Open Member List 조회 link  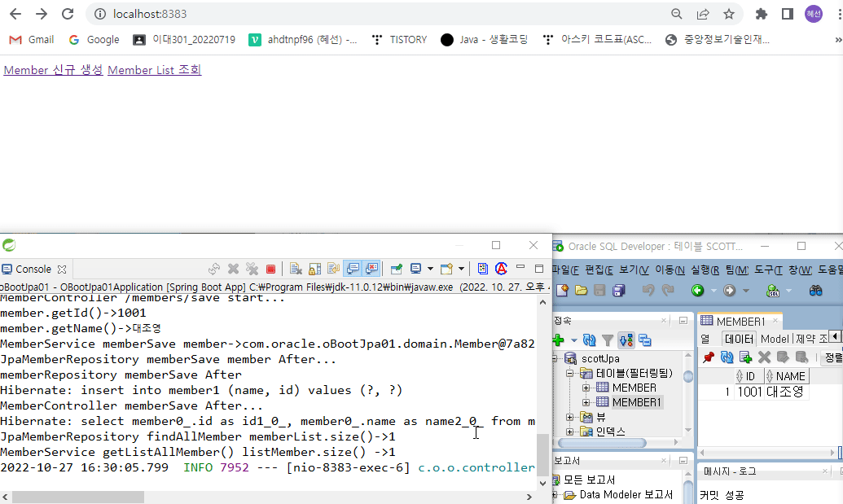(154, 70)
